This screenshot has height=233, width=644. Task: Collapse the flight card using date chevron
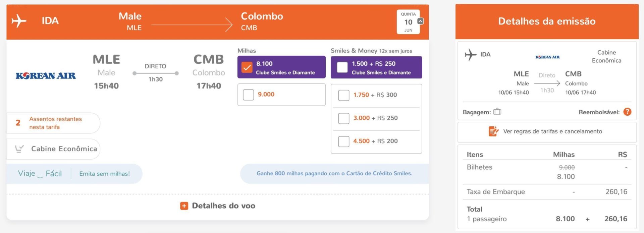coord(420,21)
